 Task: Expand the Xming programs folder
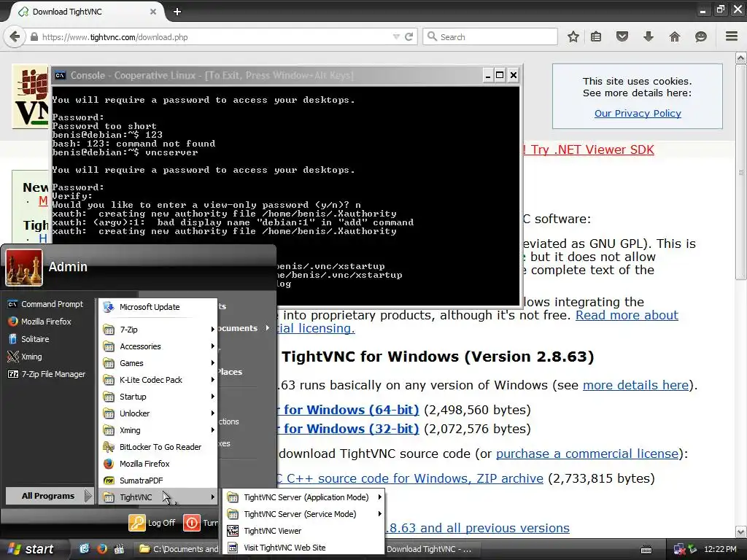[x=158, y=430]
